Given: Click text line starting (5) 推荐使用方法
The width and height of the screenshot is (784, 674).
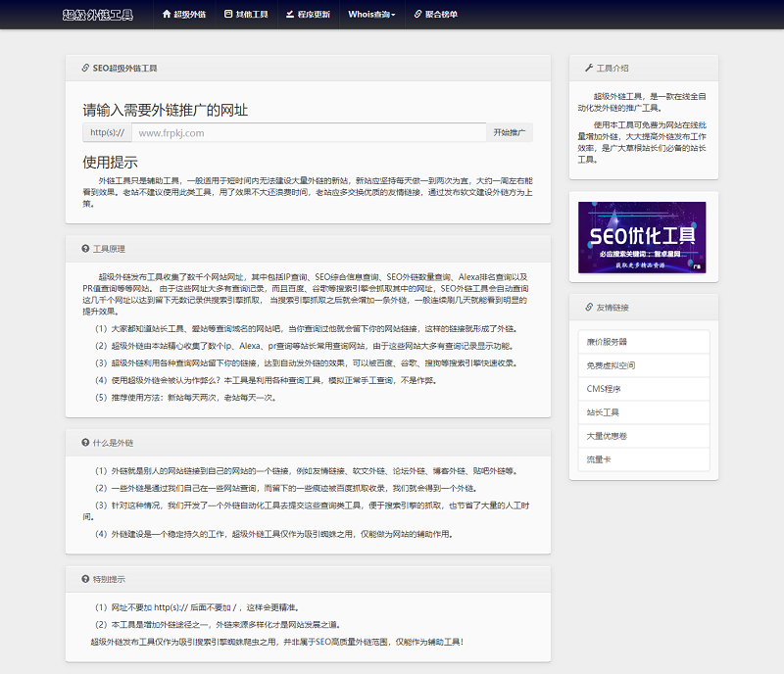Looking at the screenshot, I should tap(186, 398).
